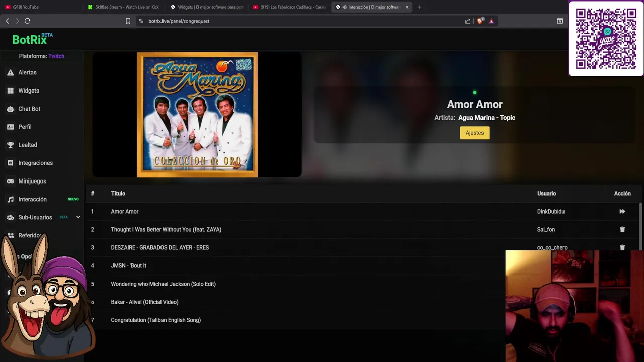Select the JMSN - 'Bout It row
This screenshot has width=644, height=362.
129,266
